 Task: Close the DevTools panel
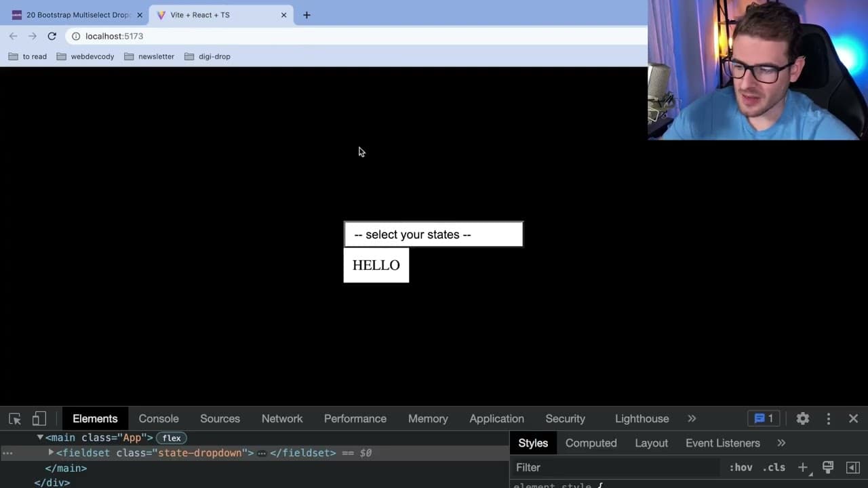[x=853, y=419]
